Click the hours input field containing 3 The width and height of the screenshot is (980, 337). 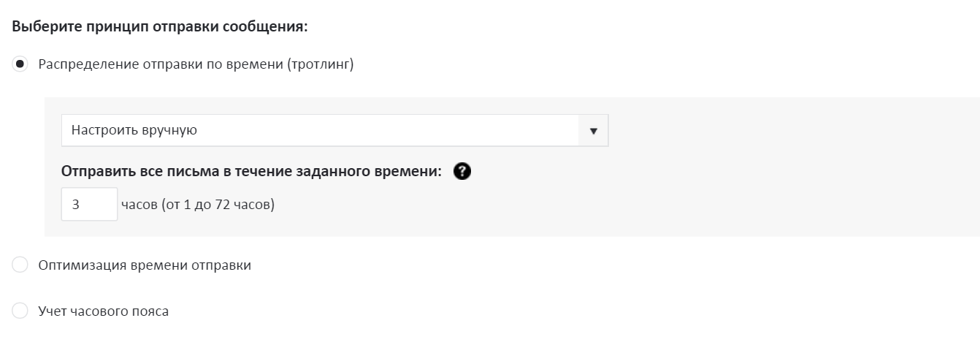[89, 205]
